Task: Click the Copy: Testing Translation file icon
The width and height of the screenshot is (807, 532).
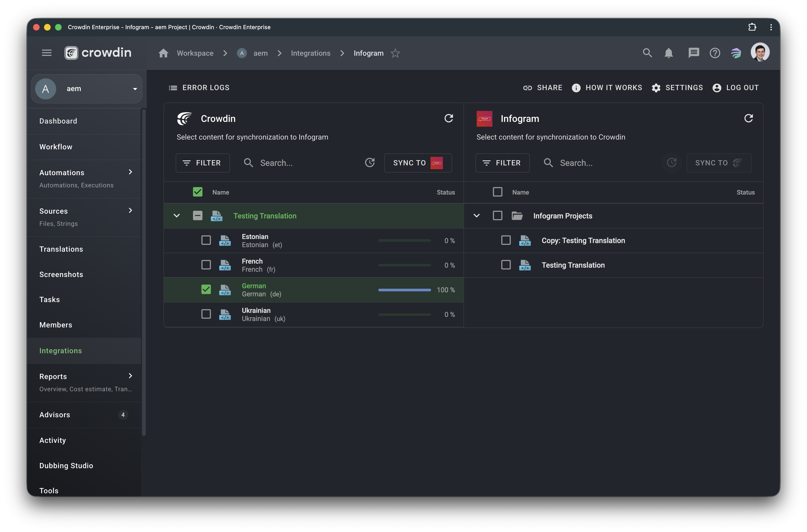Action: point(525,241)
